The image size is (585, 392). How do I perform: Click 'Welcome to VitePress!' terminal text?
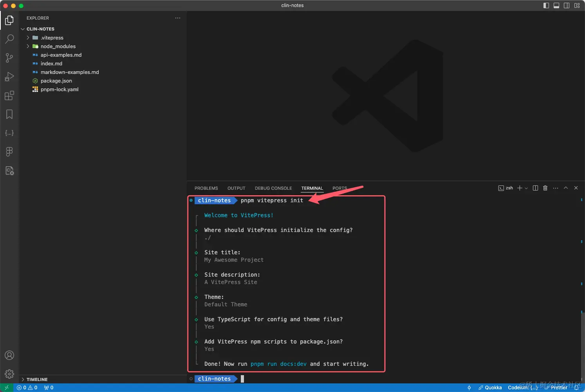coord(239,215)
